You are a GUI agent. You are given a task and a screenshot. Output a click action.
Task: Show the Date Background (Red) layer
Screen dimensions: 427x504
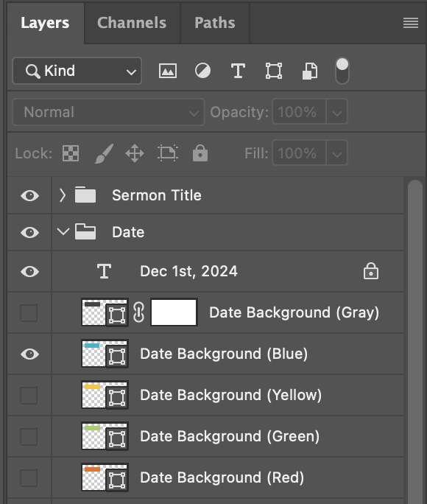[29, 477]
